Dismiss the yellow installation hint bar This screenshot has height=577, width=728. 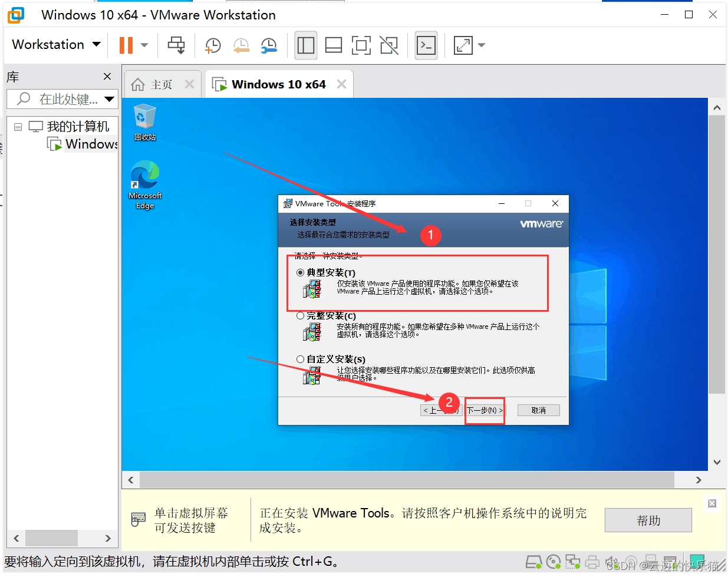coord(712,503)
